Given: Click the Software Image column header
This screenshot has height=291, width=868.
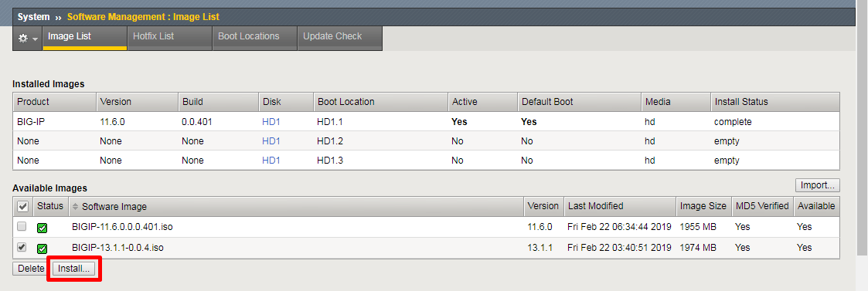Looking at the screenshot, I should 296,206.
